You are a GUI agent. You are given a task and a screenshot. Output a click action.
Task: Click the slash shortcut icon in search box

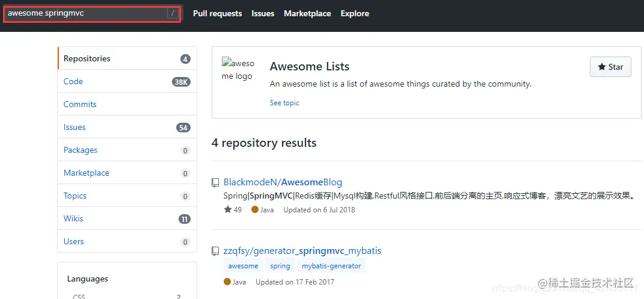coord(173,14)
